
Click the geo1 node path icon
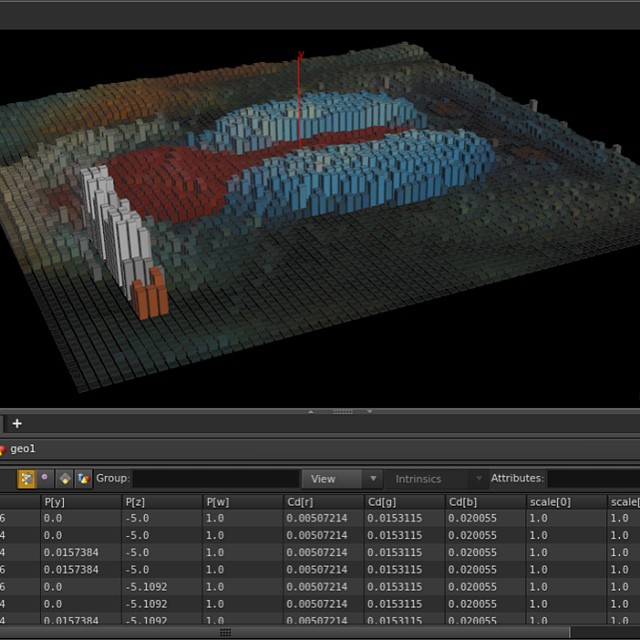[3, 450]
